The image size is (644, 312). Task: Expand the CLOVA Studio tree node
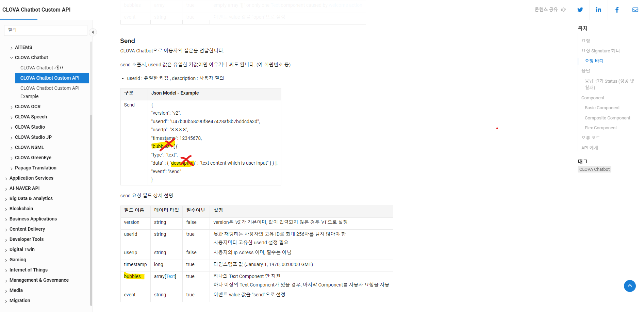click(x=12, y=127)
